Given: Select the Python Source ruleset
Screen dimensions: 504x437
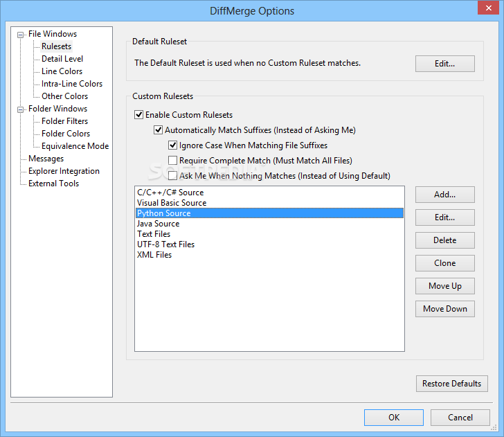Looking at the screenshot, I should tap(269, 213).
